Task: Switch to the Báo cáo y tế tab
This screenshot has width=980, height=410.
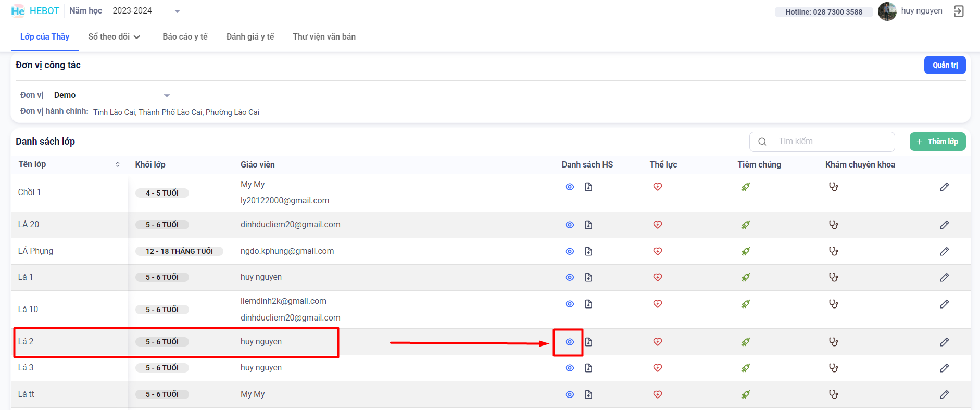Action: (185, 37)
